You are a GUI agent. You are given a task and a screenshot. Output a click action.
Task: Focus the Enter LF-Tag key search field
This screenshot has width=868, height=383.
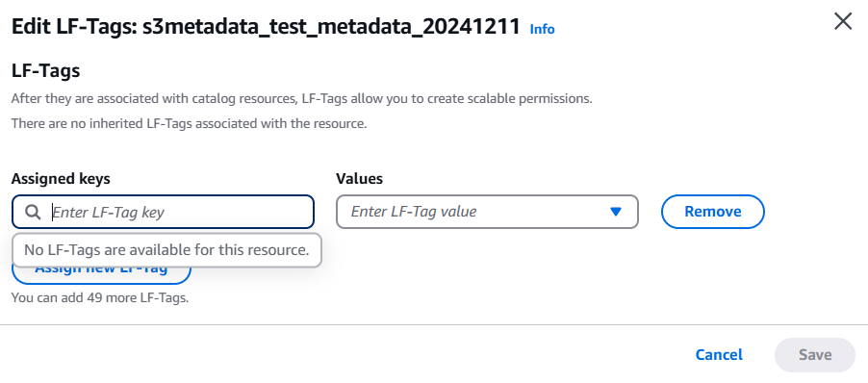coord(163,212)
